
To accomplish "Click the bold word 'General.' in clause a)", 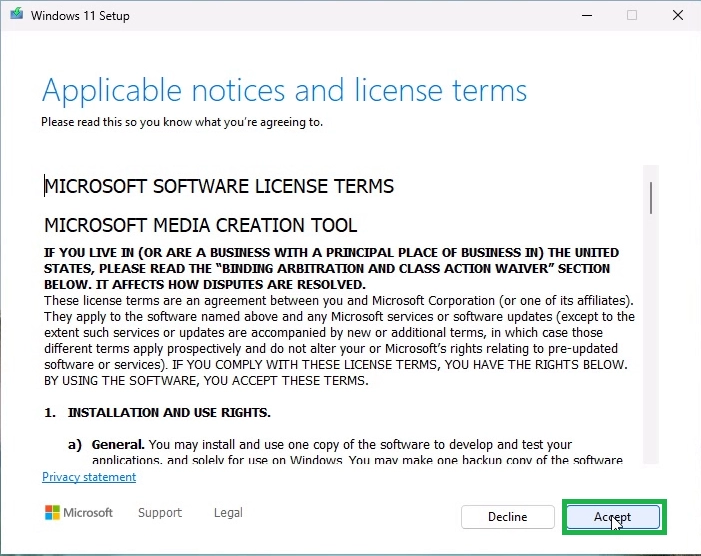I will [118, 445].
